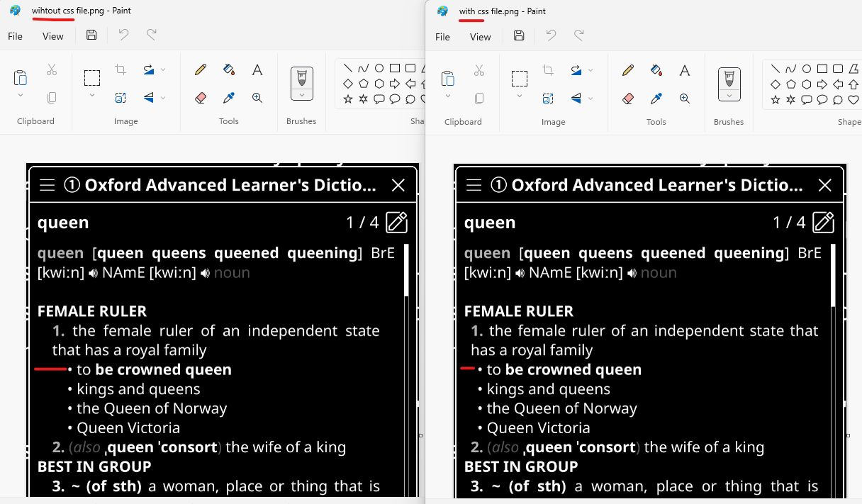Select the Color picker tool

228,97
